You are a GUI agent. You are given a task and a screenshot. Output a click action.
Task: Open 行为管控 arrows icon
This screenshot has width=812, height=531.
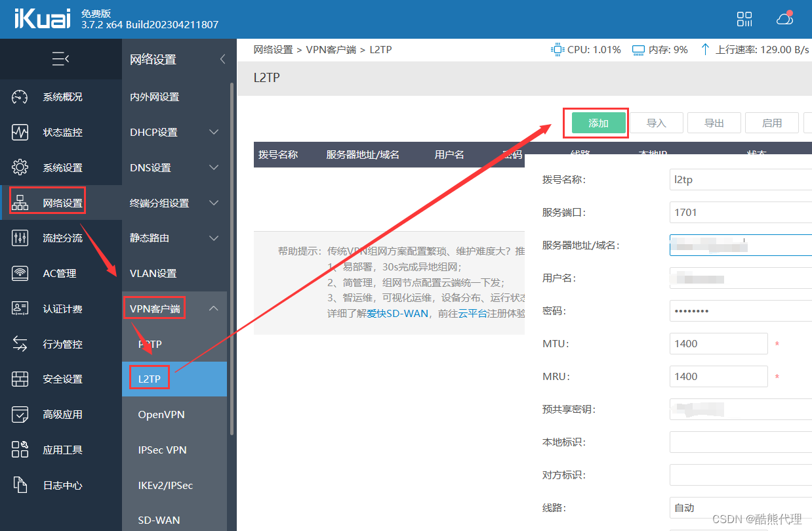point(20,344)
